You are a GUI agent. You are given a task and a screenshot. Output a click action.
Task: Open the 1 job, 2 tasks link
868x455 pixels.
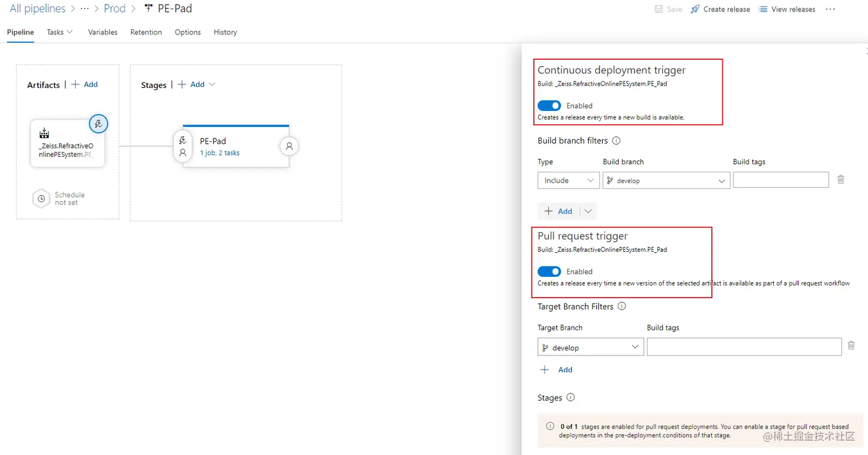(x=220, y=153)
